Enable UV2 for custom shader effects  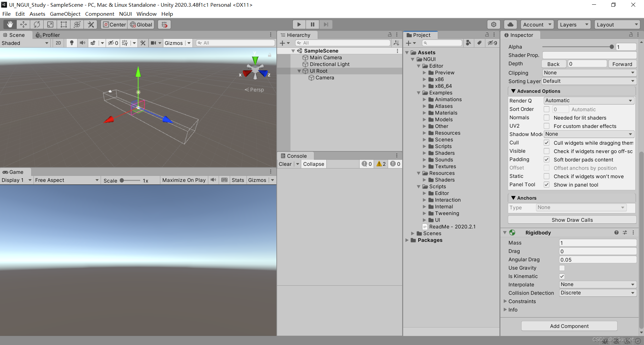click(x=547, y=126)
